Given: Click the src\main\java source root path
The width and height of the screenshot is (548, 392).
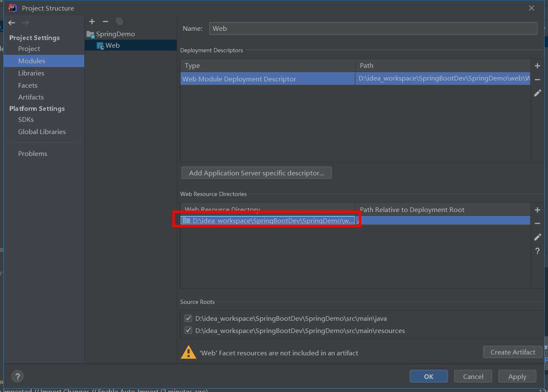Looking at the screenshot, I should (291, 318).
